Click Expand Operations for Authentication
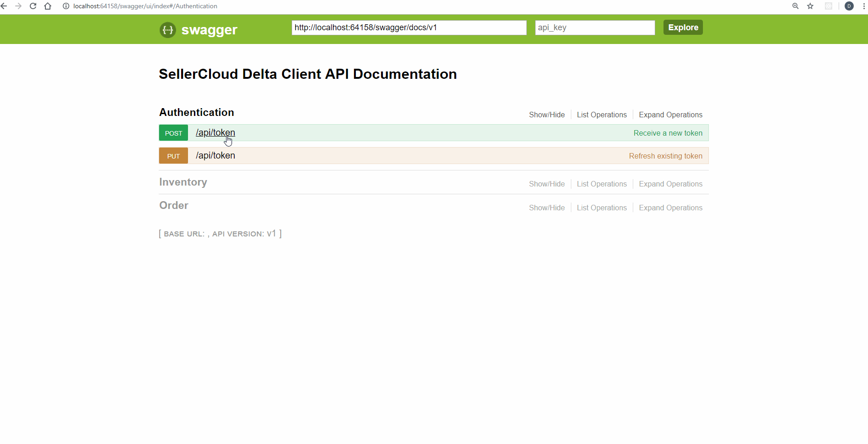 tap(670, 115)
